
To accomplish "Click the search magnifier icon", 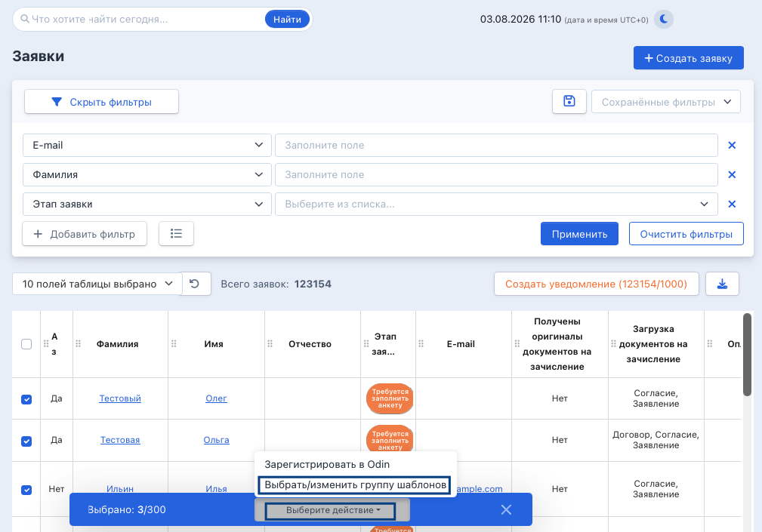I will click(25, 20).
